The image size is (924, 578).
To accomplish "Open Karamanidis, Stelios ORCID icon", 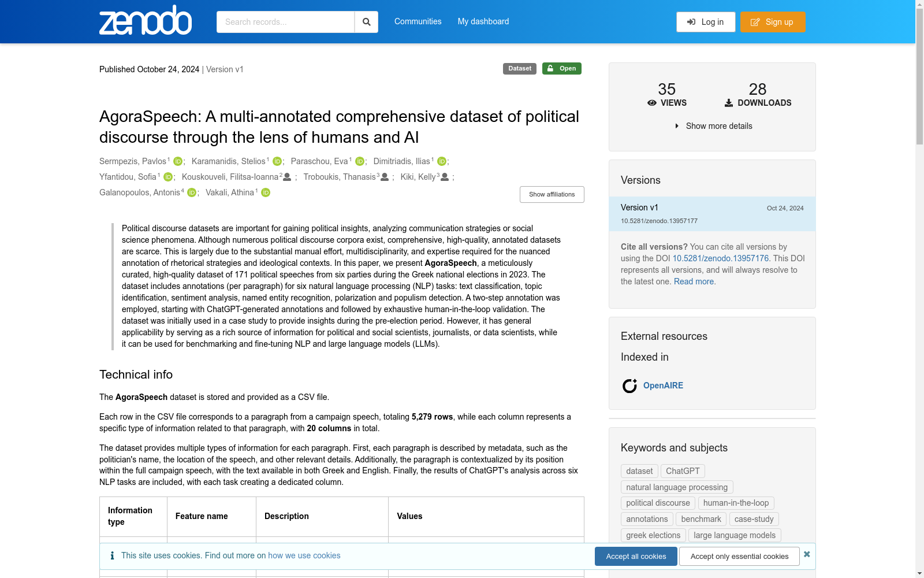I will 277,161.
